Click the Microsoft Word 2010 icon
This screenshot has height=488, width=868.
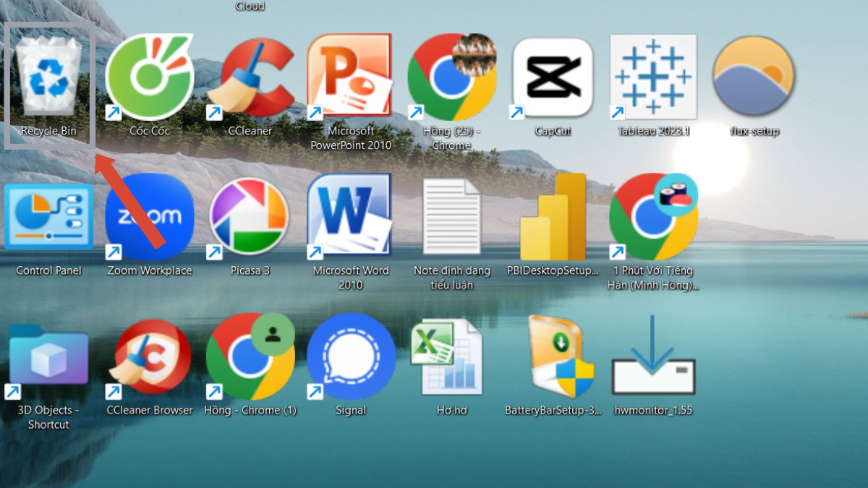[350, 216]
